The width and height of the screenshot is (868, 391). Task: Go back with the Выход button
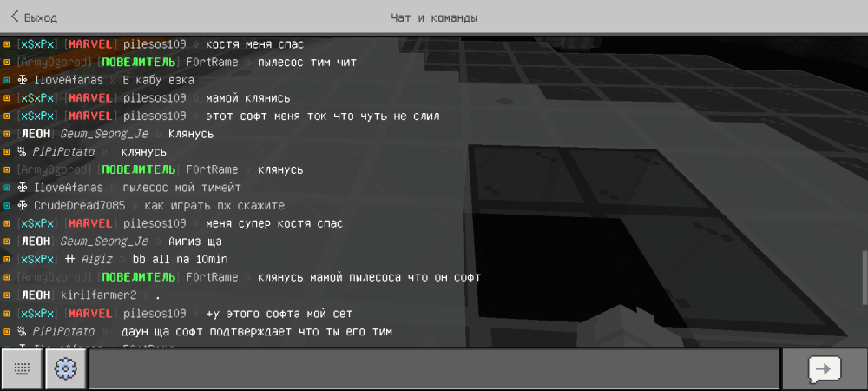(35, 17)
